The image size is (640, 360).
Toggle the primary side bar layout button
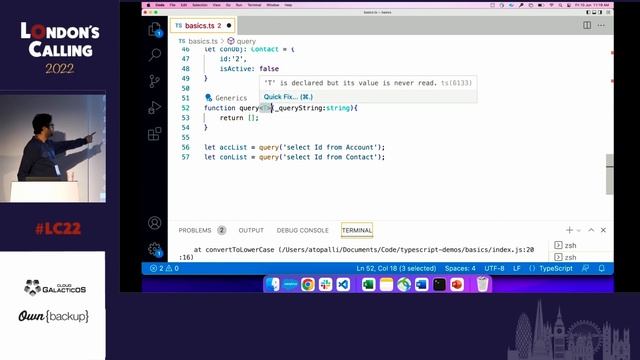coord(588,12)
